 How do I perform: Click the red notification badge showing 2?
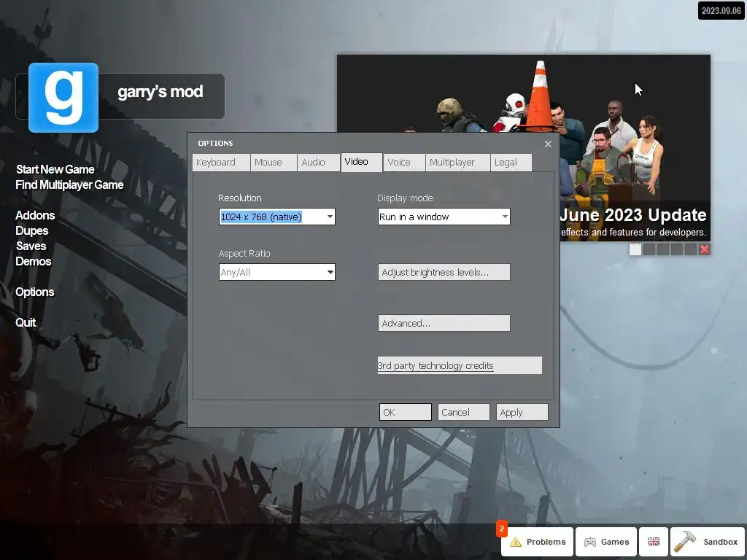tap(502, 529)
